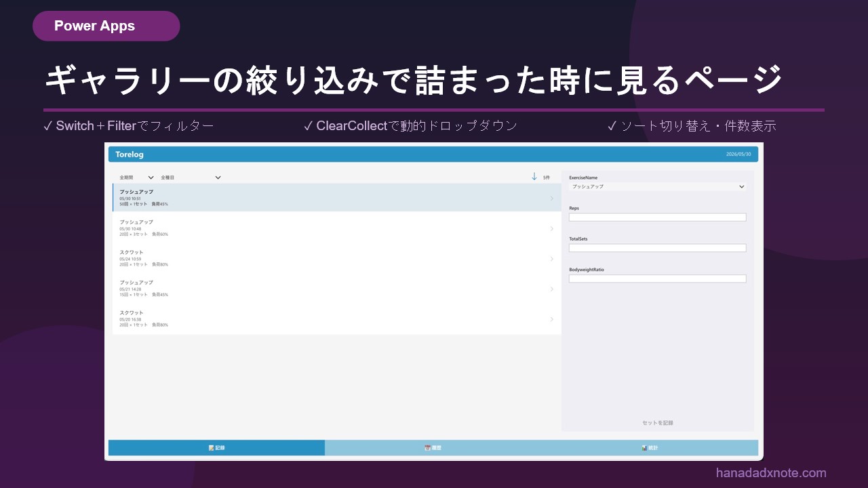Switch to the 記録 tab
Viewport: 868px width, 488px height.
point(216,448)
